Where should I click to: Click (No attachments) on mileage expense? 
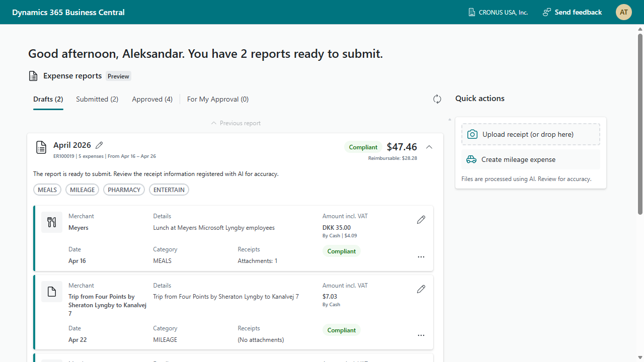pyautogui.click(x=261, y=340)
